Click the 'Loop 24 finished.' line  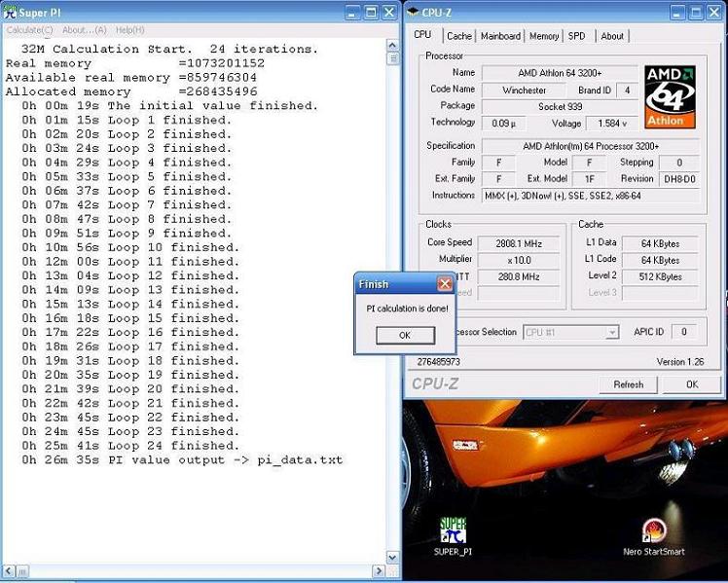click(x=130, y=446)
